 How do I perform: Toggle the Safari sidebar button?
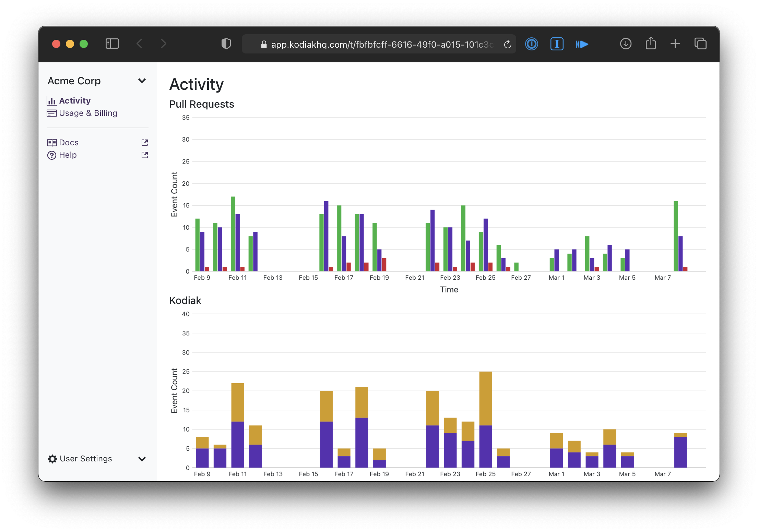click(x=112, y=44)
